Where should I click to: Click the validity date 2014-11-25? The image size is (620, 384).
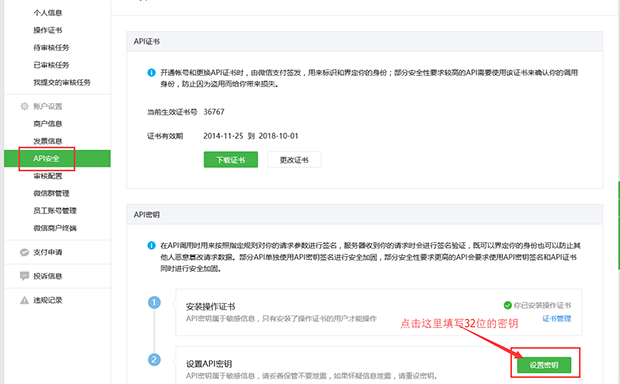tap(223, 136)
